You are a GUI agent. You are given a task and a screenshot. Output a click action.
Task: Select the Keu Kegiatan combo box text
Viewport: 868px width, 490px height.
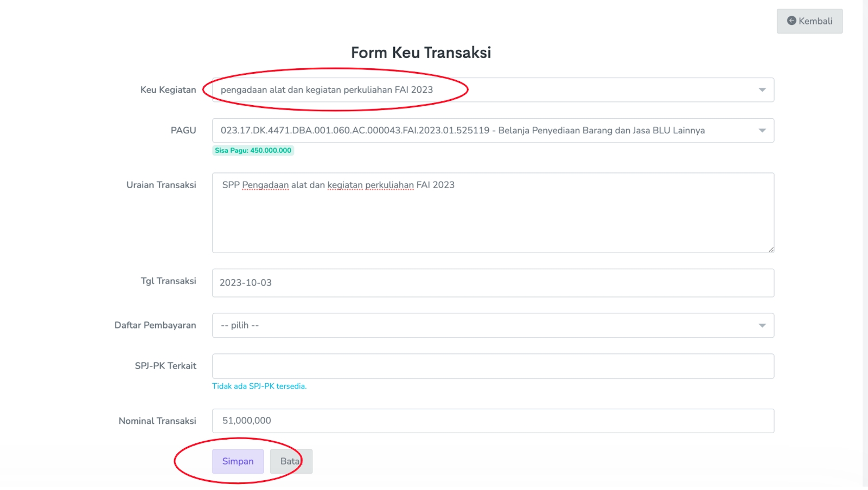coord(327,90)
